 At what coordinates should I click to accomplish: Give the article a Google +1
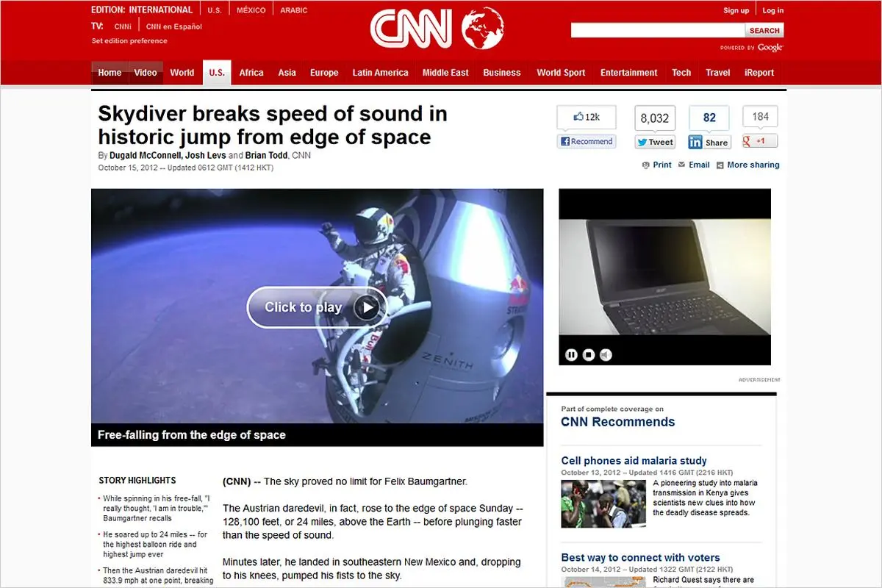[x=759, y=140]
